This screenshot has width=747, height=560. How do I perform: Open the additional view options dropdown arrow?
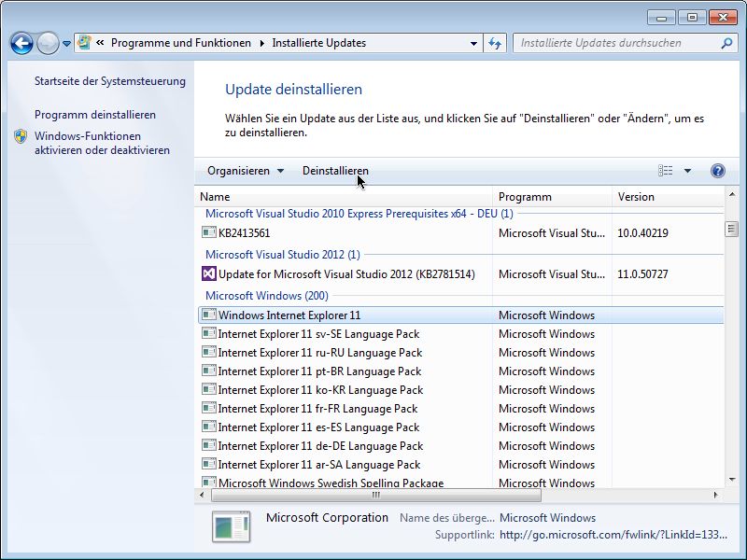[687, 171]
